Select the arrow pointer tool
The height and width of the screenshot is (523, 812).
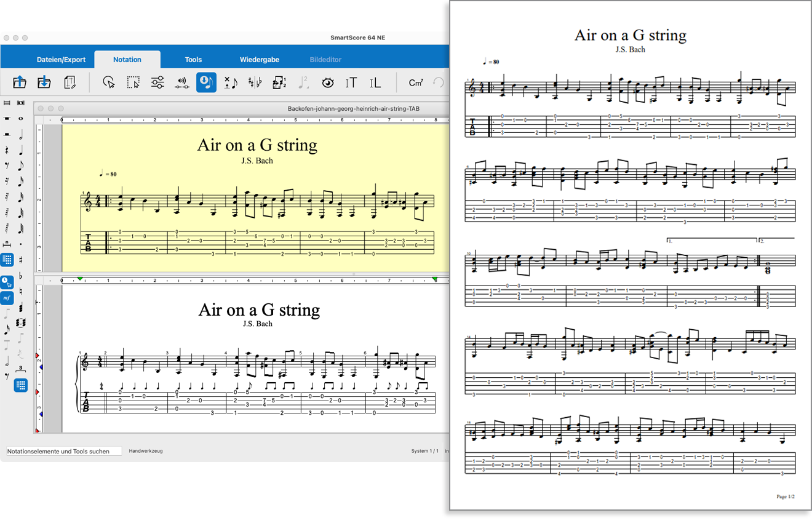109,82
